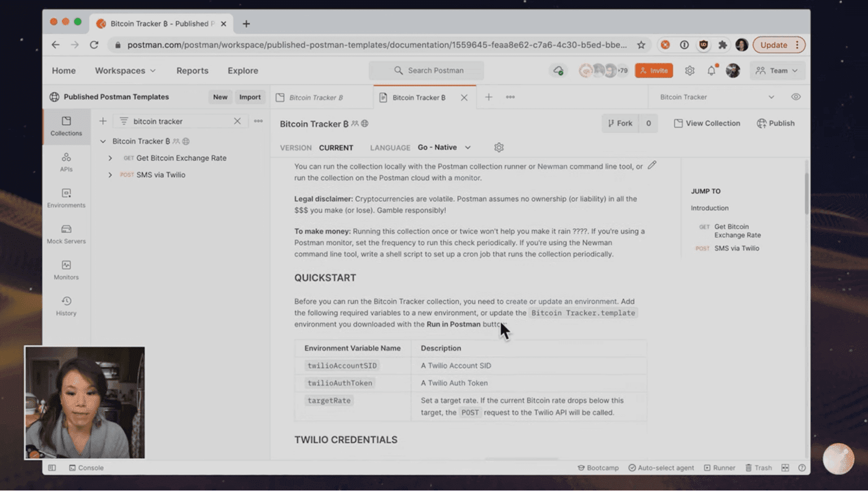This screenshot has width=868, height=491.
Task: Open the Bitcoin Tracker environment dropdown
Action: 716,97
